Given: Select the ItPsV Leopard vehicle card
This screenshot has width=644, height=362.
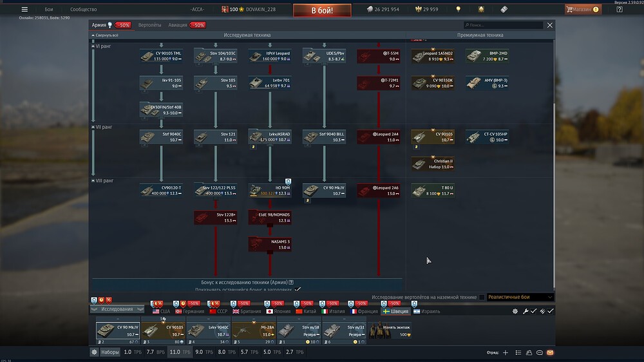Looking at the screenshot, I should 269,56.
